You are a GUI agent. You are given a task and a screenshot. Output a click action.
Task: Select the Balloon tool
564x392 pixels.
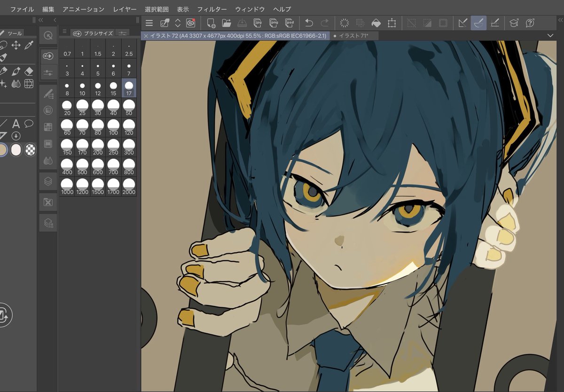29,124
